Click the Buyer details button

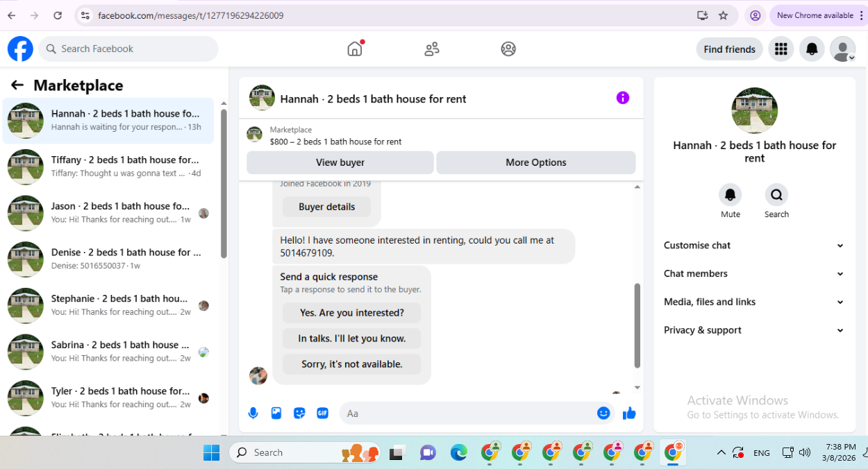click(x=326, y=207)
